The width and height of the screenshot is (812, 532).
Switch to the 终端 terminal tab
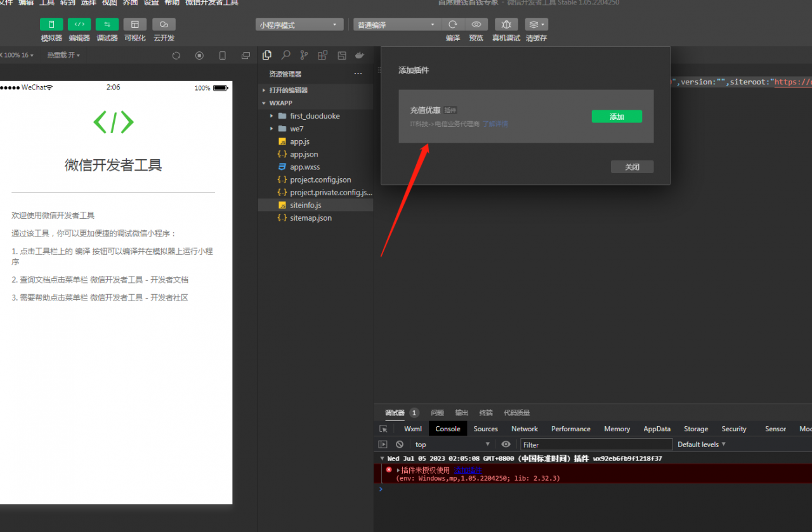(x=486, y=413)
